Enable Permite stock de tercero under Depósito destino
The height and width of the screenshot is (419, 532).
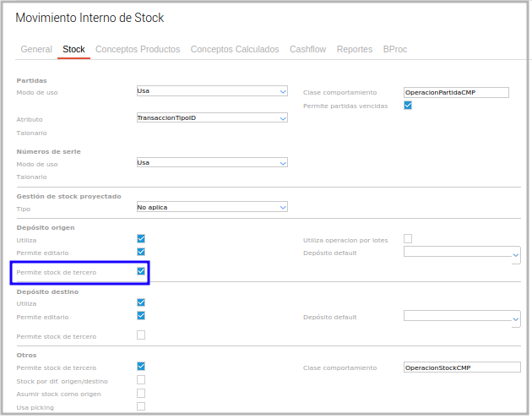point(141,335)
